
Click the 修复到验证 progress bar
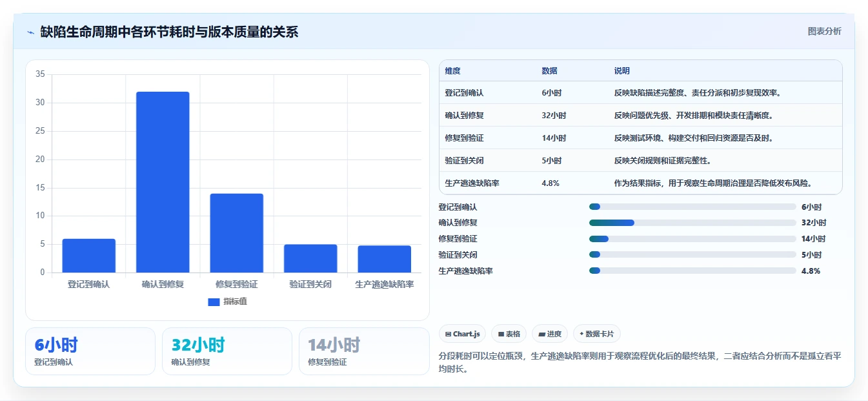pos(692,239)
